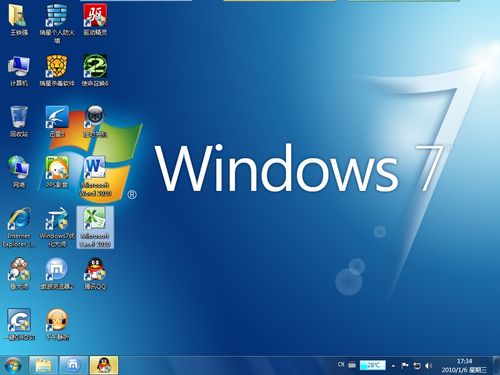The height and width of the screenshot is (375, 500).
Task: Launch the Ludashi monkey icon shortcut
Action: coord(18,274)
